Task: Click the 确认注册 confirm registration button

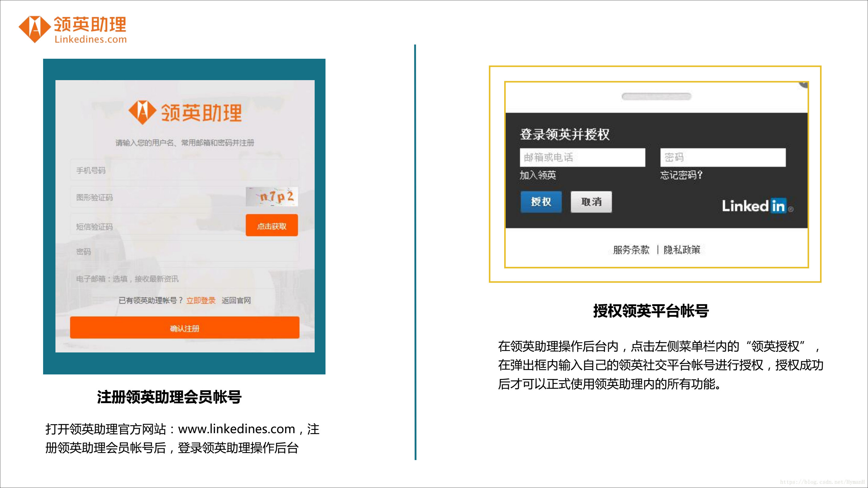Action: click(184, 327)
